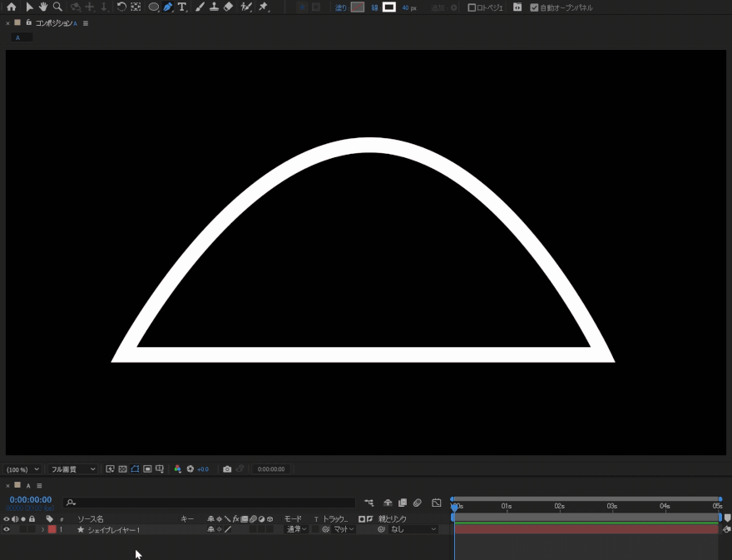This screenshot has height=560, width=732.
Task: Click the Home icon
Action: [x=11, y=7]
